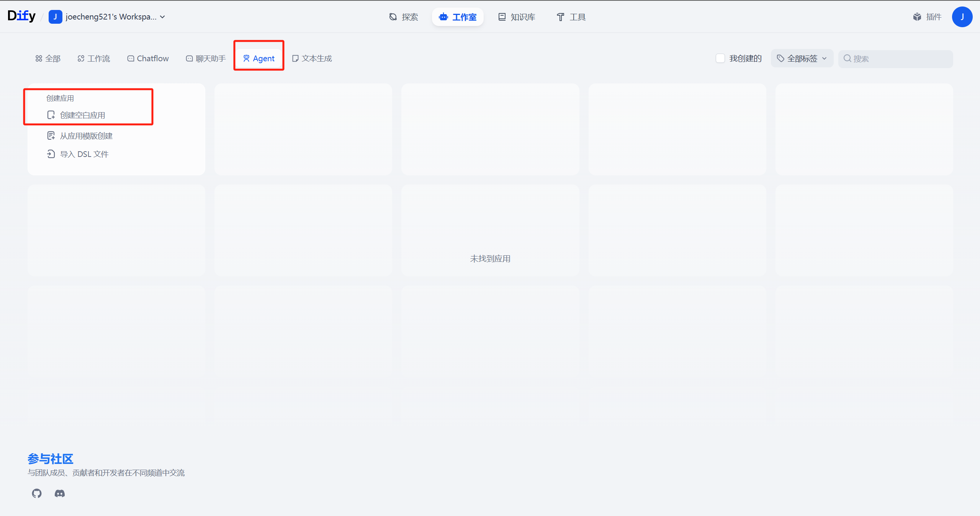This screenshot has height=516, width=980.
Task: Click the user avatar J icon
Action: pos(962,17)
